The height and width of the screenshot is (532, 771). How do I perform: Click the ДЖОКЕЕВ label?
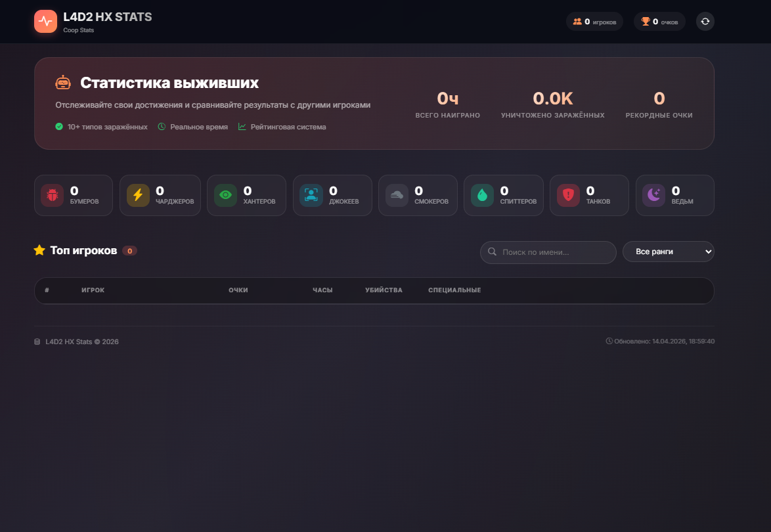click(x=344, y=202)
